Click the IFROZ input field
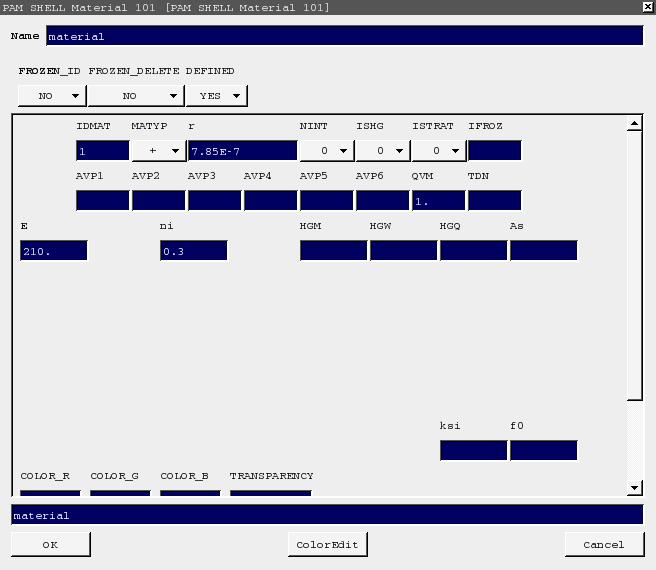The height and width of the screenshot is (570, 656). [x=495, y=151]
